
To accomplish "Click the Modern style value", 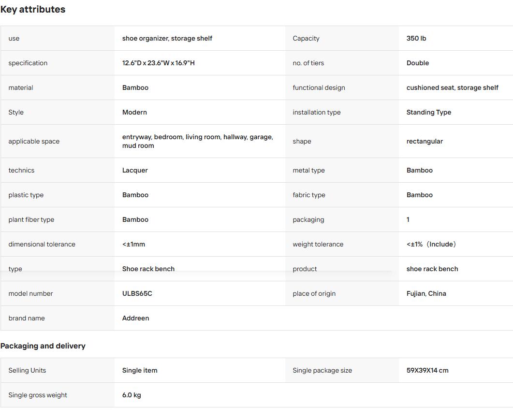I will [x=134, y=112].
